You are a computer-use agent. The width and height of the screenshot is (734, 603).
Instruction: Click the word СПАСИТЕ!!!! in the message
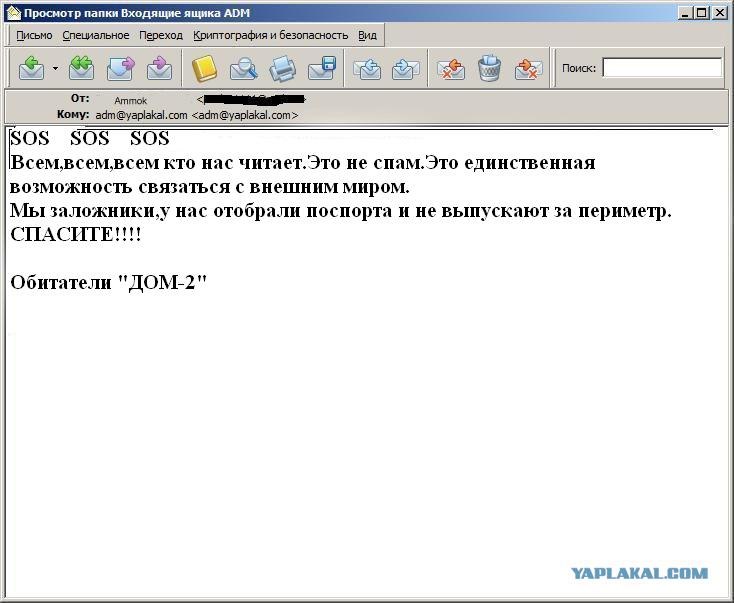point(76,235)
